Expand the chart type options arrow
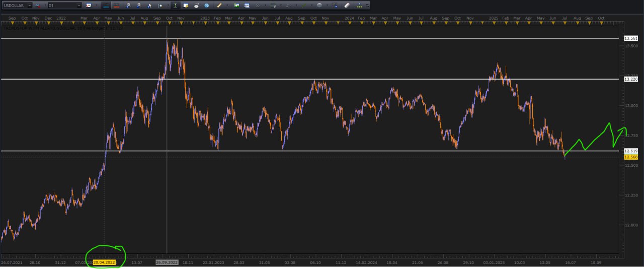Viewport: 644px width, 269px height. point(97,5)
